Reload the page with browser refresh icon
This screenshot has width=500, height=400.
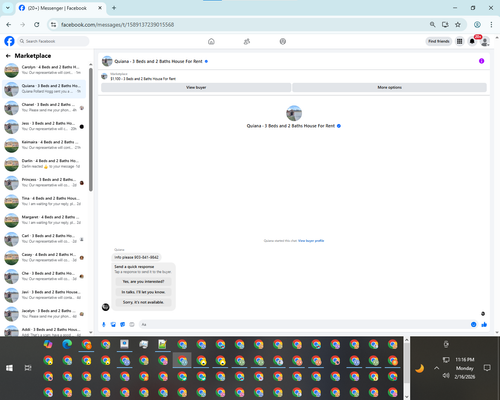[x=37, y=24]
